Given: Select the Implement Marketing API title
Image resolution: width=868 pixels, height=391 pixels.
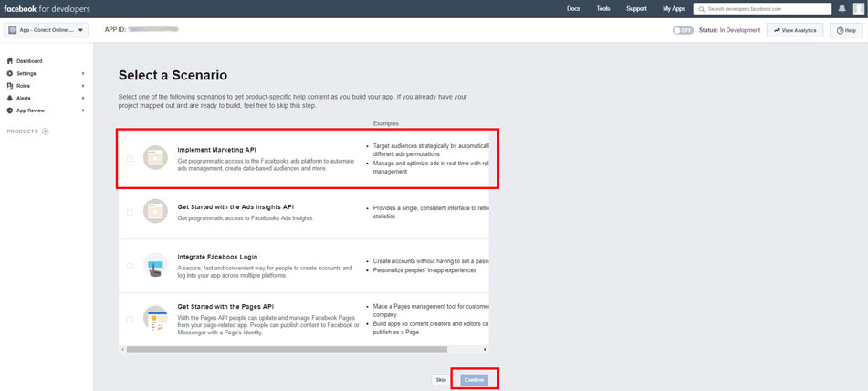Looking at the screenshot, I should (217, 150).
